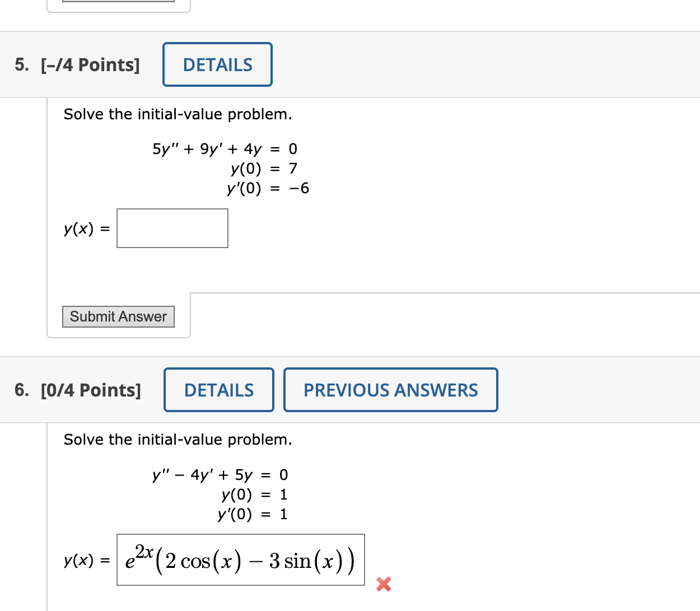Click the equation y'' - 4y' + 5y = 0
This screenshot has width=700, height=611.
click(220, 475)
